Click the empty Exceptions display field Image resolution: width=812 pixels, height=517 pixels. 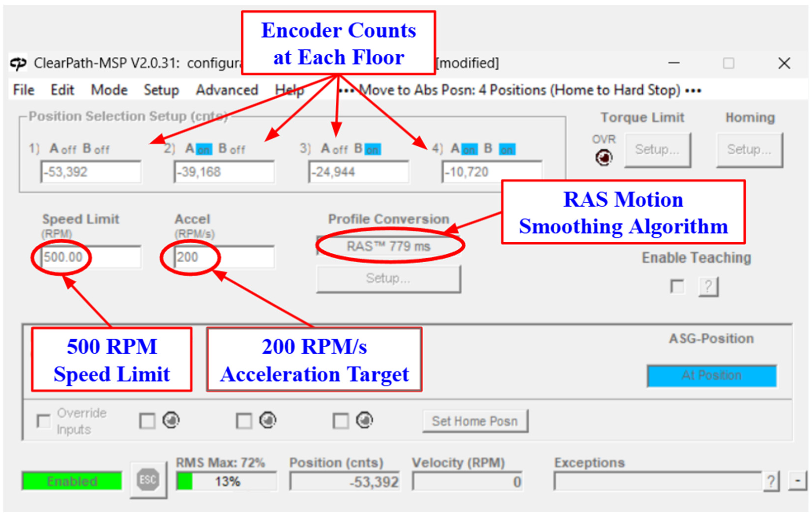(658, 481)
